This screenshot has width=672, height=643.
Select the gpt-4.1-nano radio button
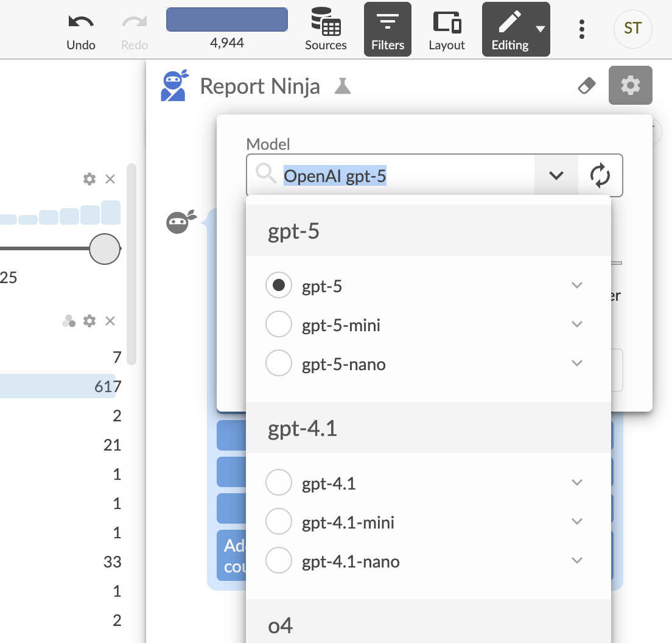(x=279, y=560)
